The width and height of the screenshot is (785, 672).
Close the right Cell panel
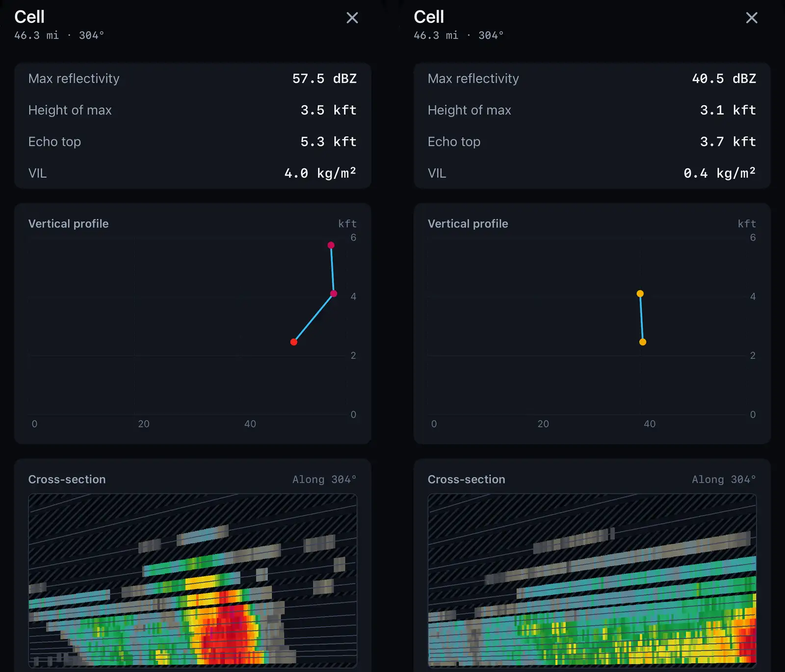click(752, 18)
